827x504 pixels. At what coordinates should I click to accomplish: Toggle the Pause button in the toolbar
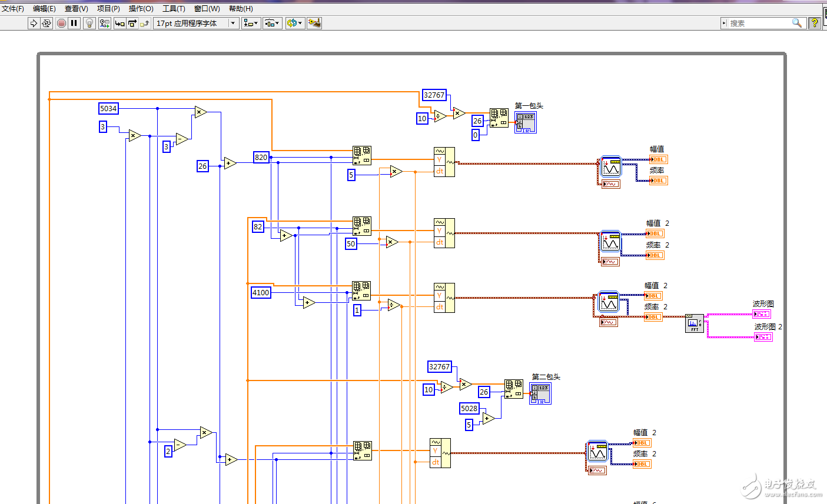74,23
